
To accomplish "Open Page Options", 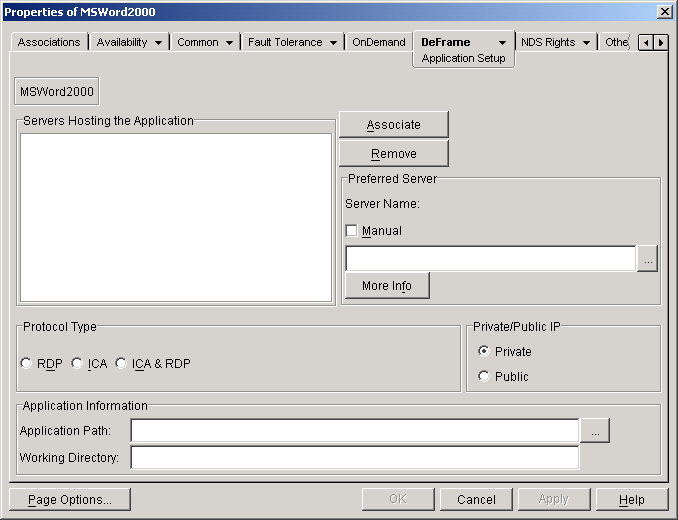I will (70, 500).
